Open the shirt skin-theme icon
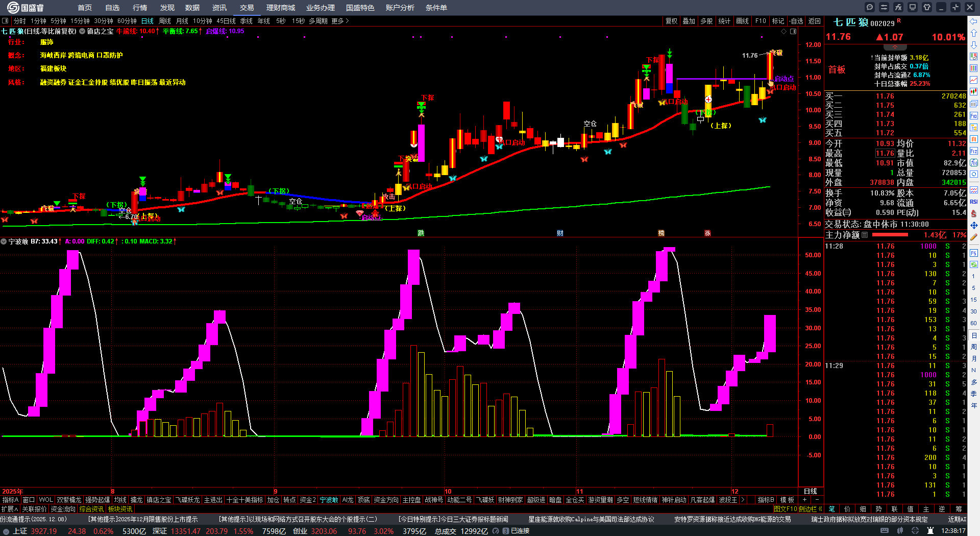This screenshot has height=536, width=980. click(x=927, y=7)
